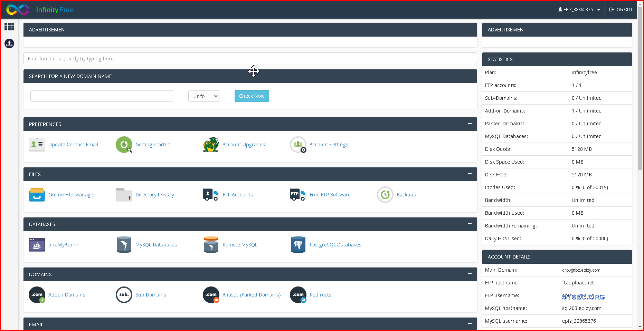Click the Account Upgrades dragon icon
The height and width of the screenshot is (331, 644).
pos(211,145)
